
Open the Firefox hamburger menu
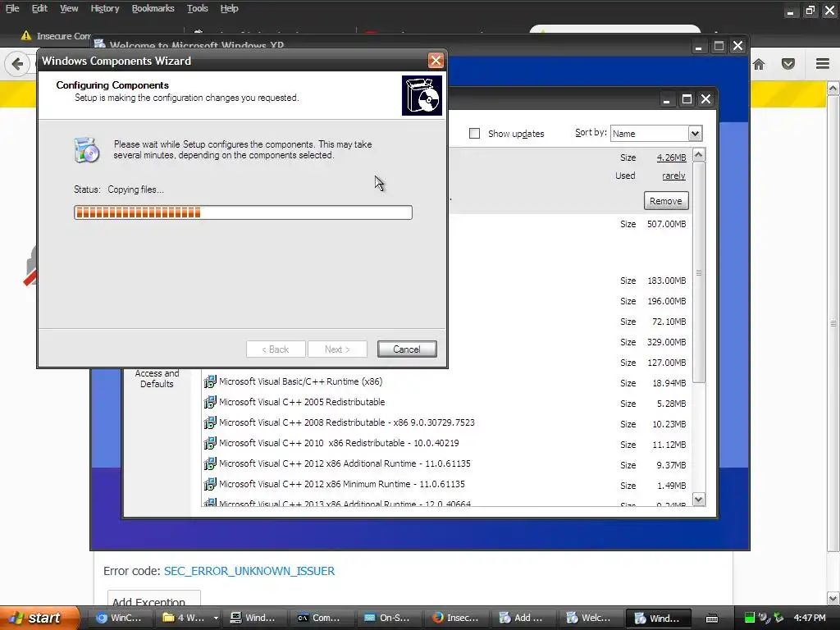[x=823, y=64]
